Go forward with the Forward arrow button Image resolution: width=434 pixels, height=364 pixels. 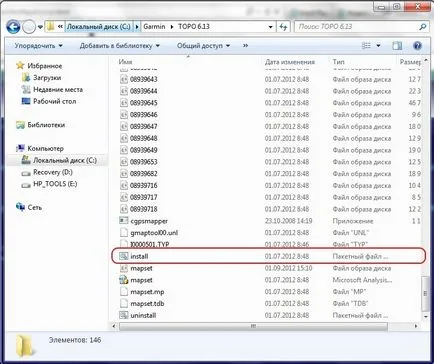pos(29,27)
